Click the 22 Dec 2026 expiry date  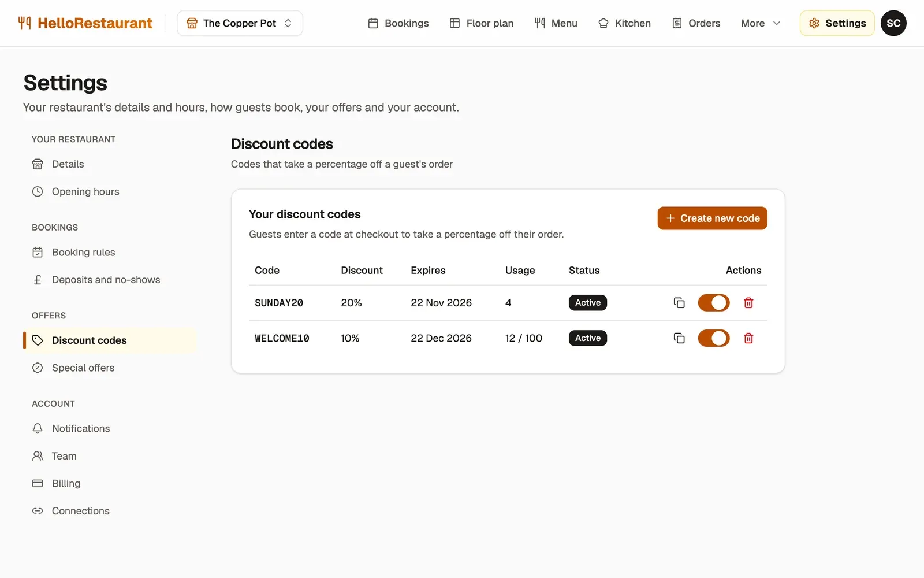pyautogui.click(x=441, y=338)
